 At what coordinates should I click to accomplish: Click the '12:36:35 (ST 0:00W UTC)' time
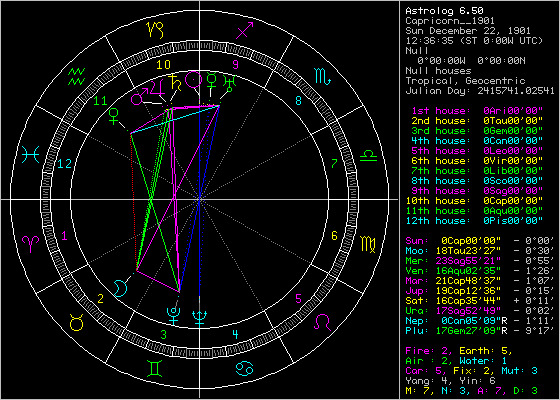click(474, 41)
